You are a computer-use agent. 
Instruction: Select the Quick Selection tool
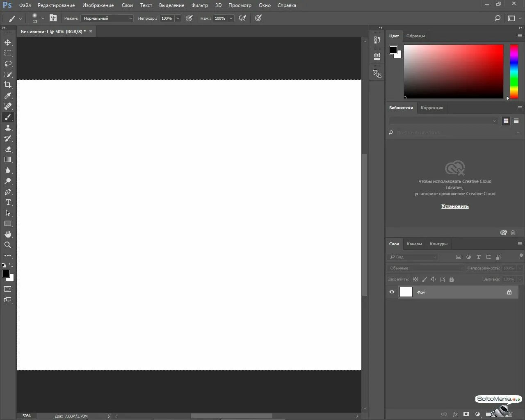click(x=8, y=74)
